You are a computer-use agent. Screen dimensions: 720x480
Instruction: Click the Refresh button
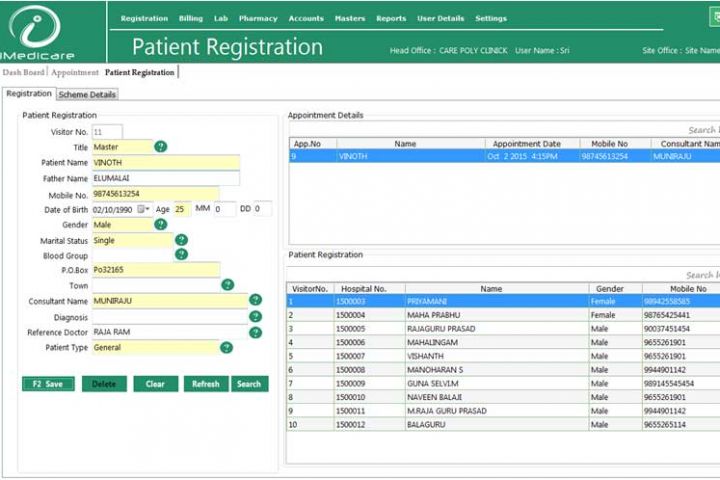(205, 384)
